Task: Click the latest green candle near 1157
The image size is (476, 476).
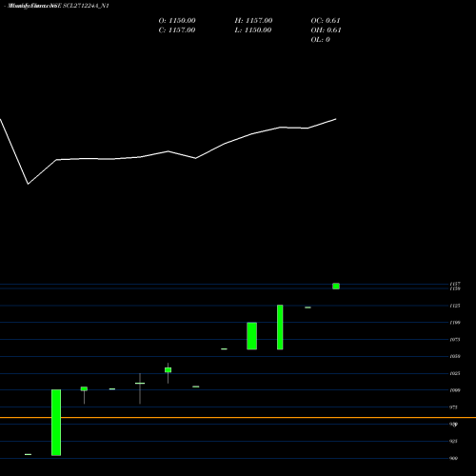Action: (x=336, y=287)
